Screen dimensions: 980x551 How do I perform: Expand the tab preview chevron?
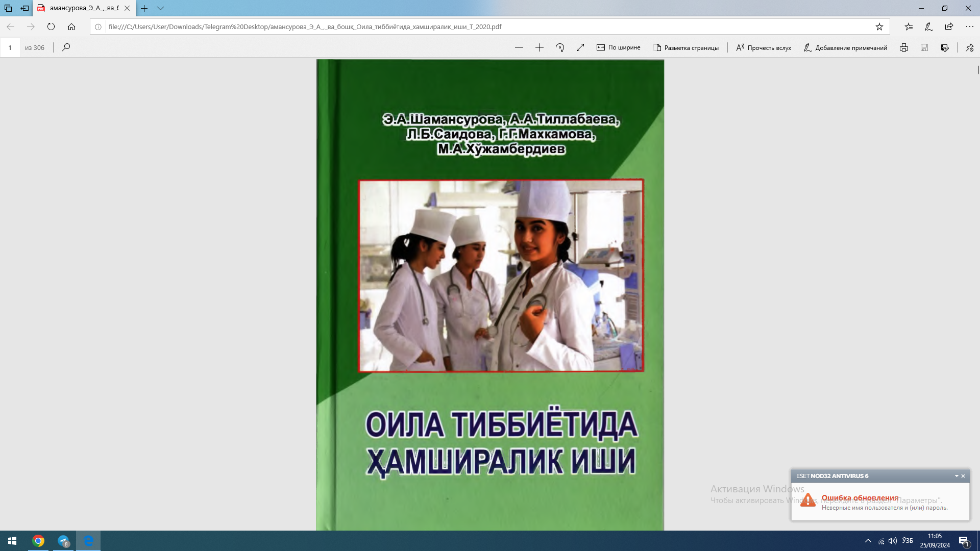(160, 8)
